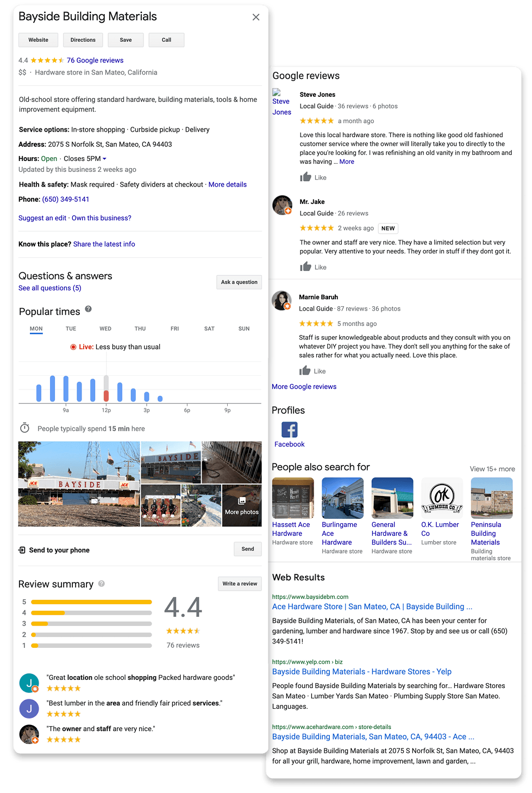Click the Like thumb under Mr. Jake review
The image size is (532, 793).
coord(306,267)
